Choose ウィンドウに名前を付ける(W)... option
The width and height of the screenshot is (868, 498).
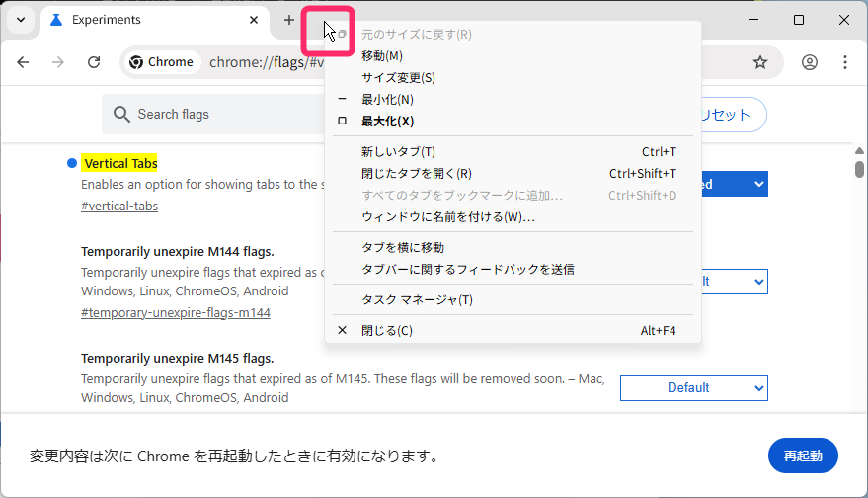[x=513, y=217]
